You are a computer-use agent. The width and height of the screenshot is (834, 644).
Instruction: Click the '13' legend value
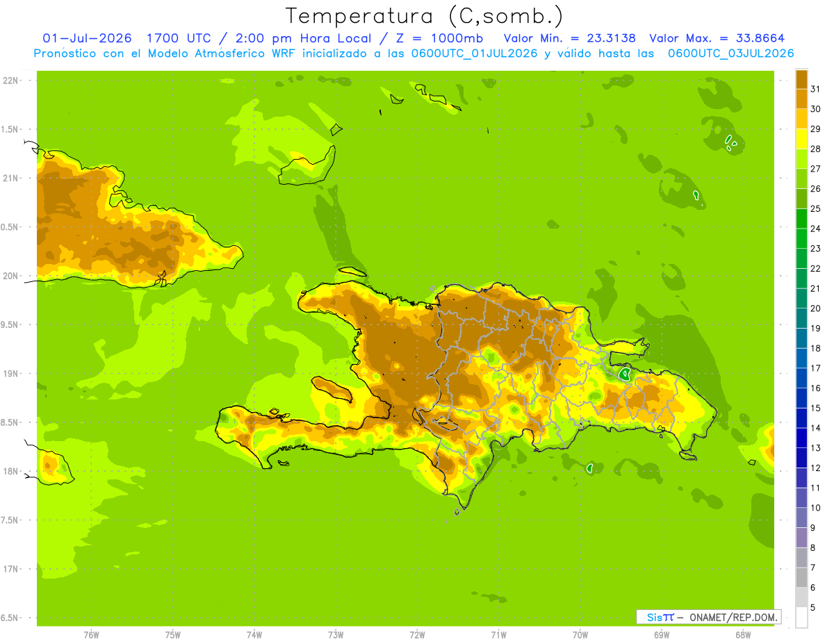pos(815,448)
